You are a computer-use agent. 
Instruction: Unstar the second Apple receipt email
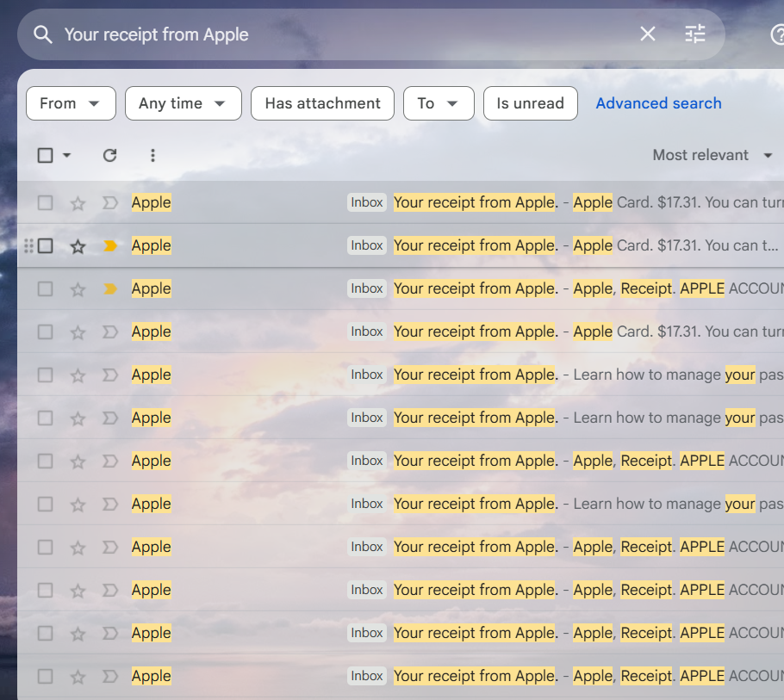pos(78,245)
